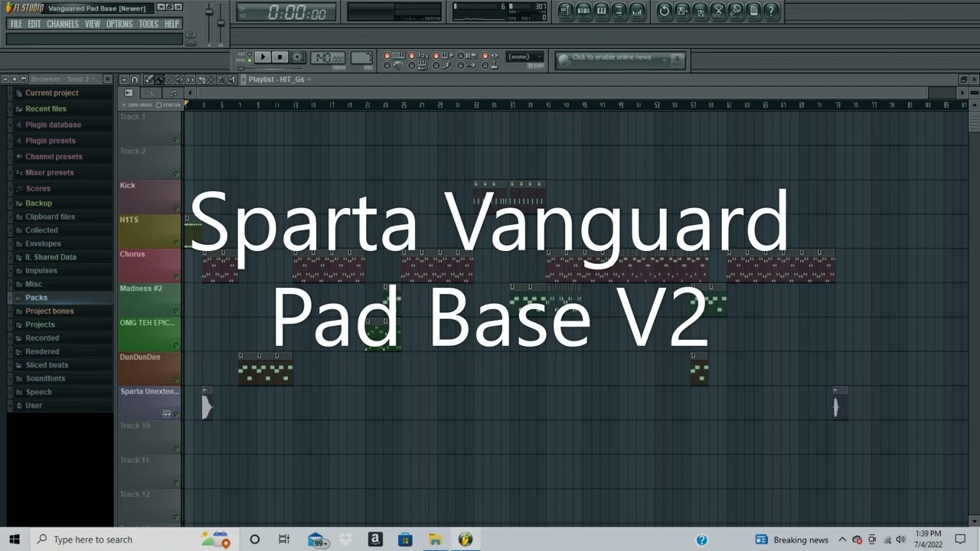
Task: Select the Paint brush tool in Playlist
Action: click(x=159, y=80)
